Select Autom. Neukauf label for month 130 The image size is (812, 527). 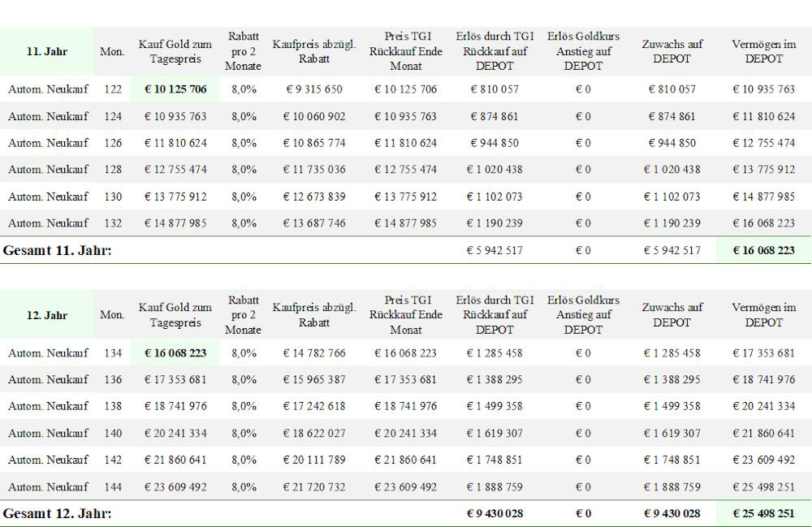click(x=48, y=197)
